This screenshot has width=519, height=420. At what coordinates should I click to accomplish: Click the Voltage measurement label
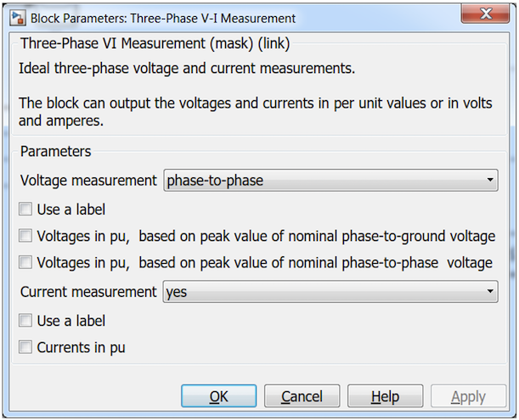coord(88,181)
